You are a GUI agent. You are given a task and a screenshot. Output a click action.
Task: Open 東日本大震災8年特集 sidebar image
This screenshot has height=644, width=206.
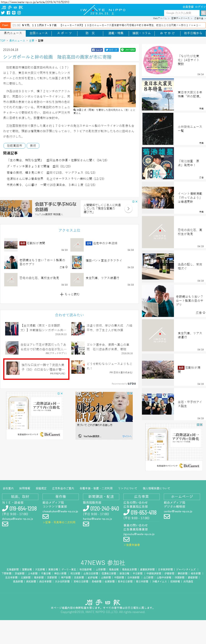pyautogui.click(x=158, y=94)
